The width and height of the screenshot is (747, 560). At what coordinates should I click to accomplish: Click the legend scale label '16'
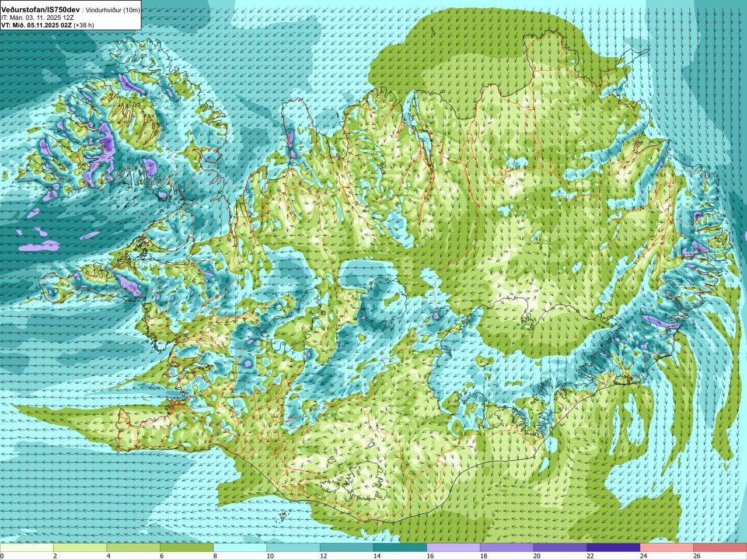[x=430, y=556]
